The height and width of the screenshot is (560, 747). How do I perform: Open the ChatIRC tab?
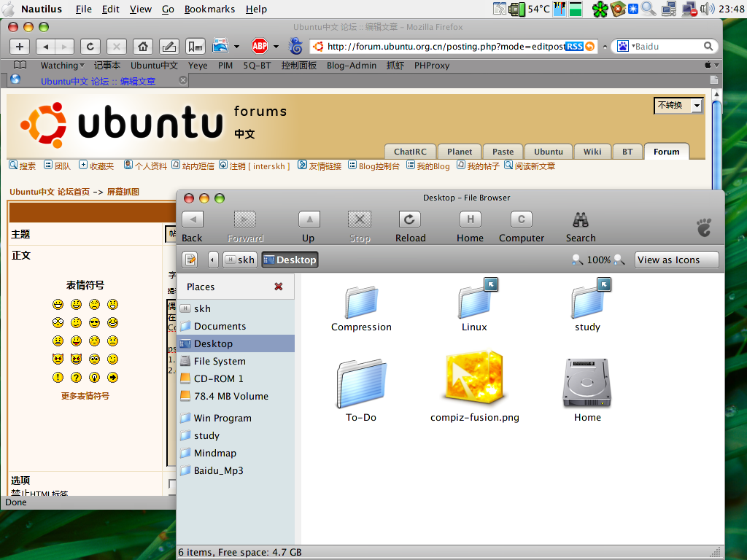(410, 152)
